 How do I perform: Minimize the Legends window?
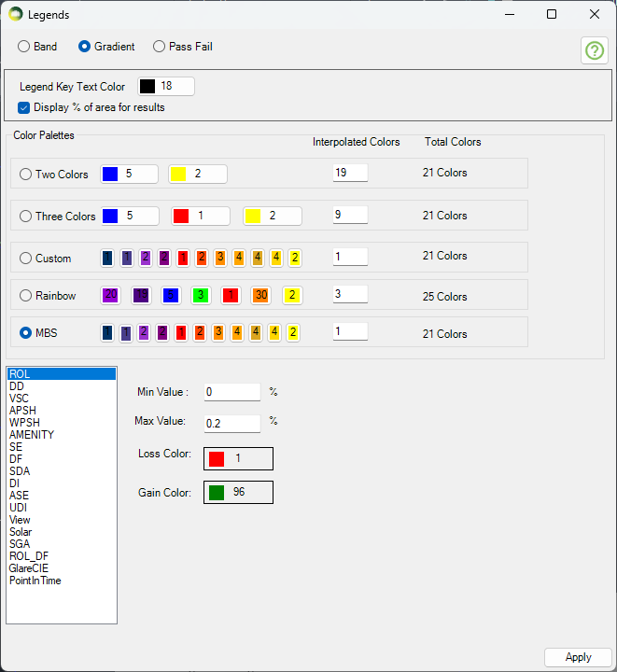tap(510, 14)
